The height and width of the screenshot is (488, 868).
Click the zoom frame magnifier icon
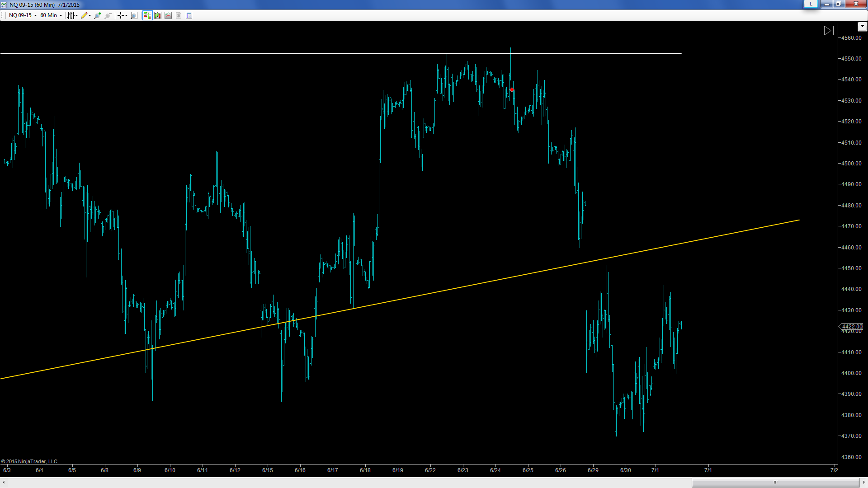(x=134, y=15)
